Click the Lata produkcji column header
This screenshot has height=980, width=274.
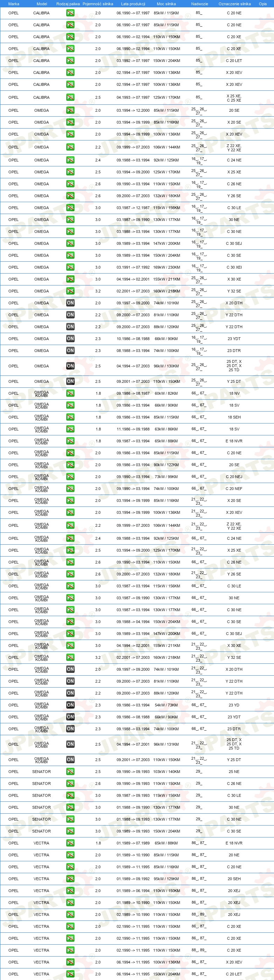133,4
